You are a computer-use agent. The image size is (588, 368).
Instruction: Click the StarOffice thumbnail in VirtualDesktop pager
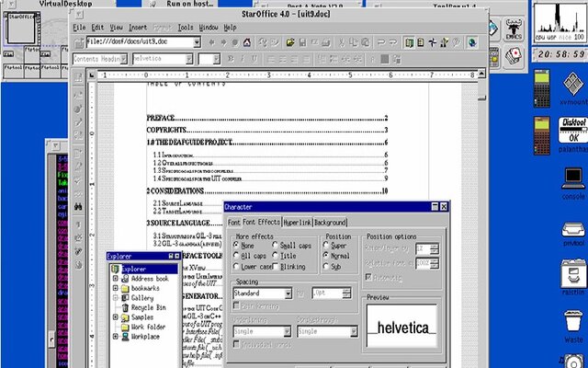(21, 29)
